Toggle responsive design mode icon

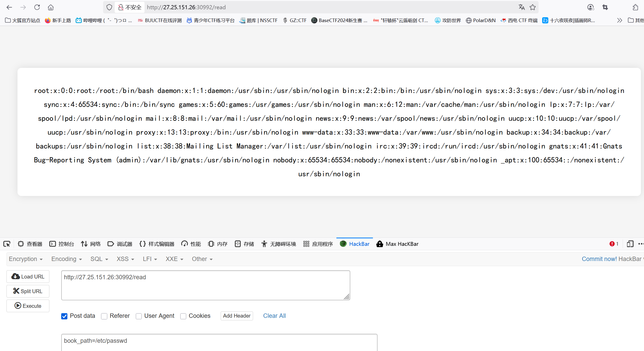click(x=630, y=244)
